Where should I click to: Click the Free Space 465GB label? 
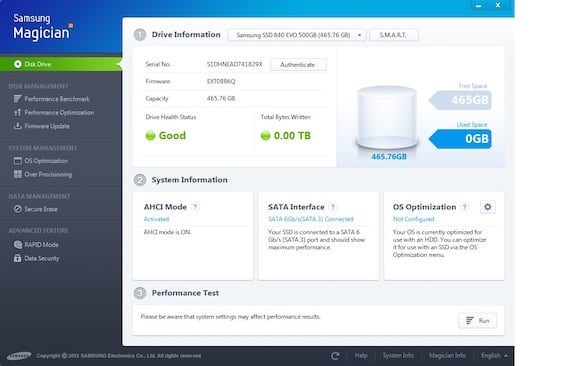(x=460, y=100)
